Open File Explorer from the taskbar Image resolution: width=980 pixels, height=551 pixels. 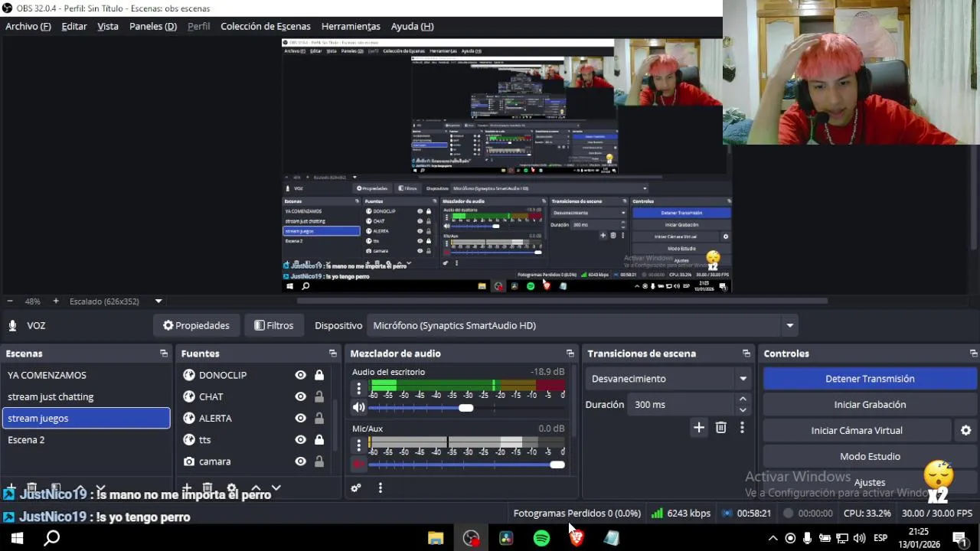[436, 538]
